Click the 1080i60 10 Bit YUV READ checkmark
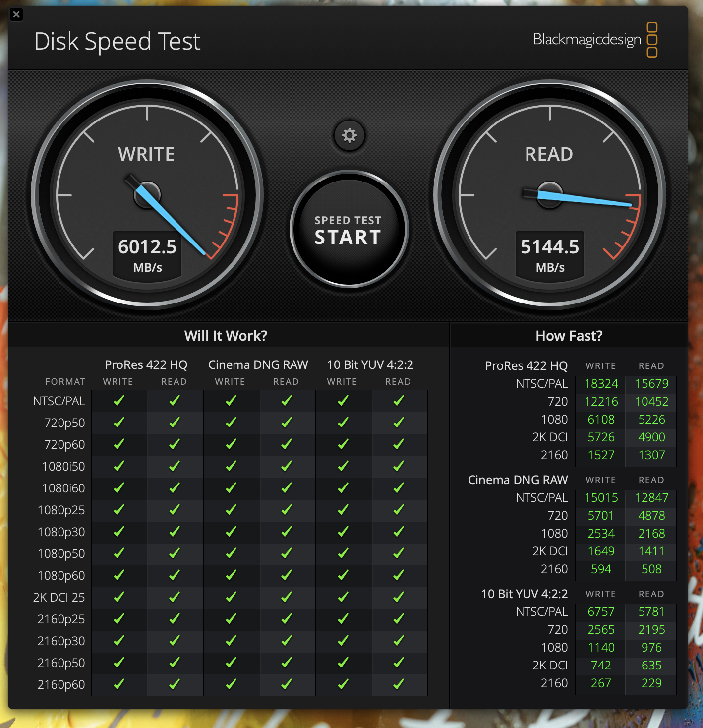This screenshot has width=703, height=728. (398, 487)
